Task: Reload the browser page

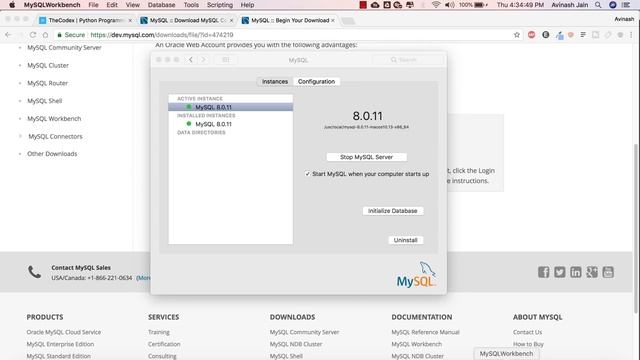Action: tap(33, 35)
